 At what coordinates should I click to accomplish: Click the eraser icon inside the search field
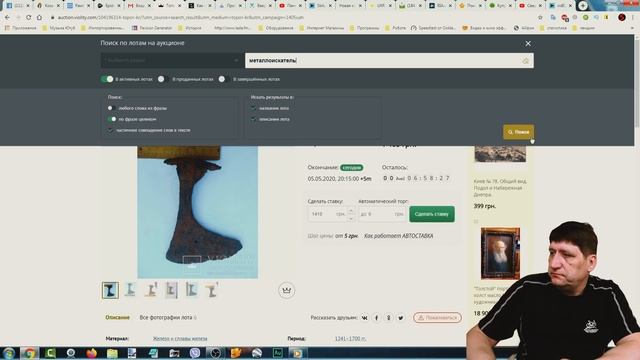(525, 61)
